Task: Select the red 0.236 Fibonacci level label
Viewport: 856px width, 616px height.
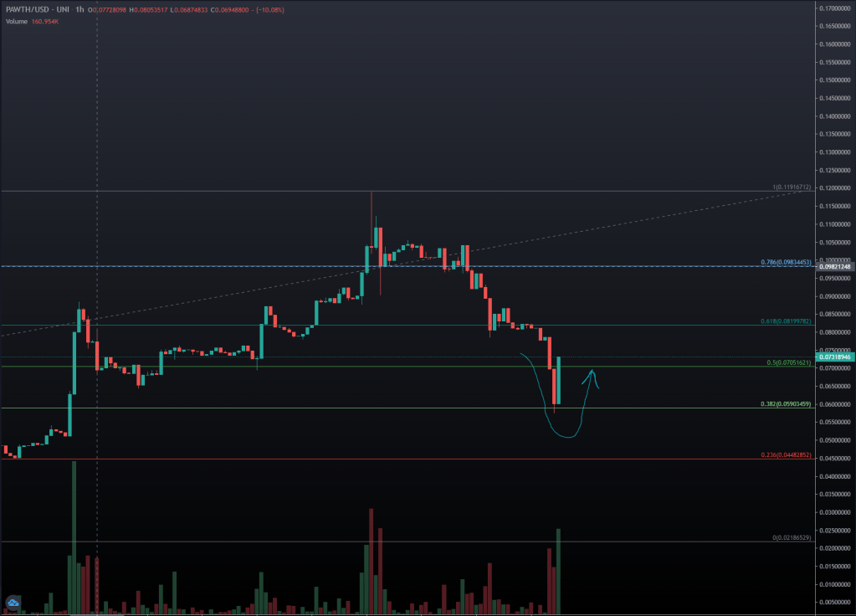Action: [x=786, y=454]
